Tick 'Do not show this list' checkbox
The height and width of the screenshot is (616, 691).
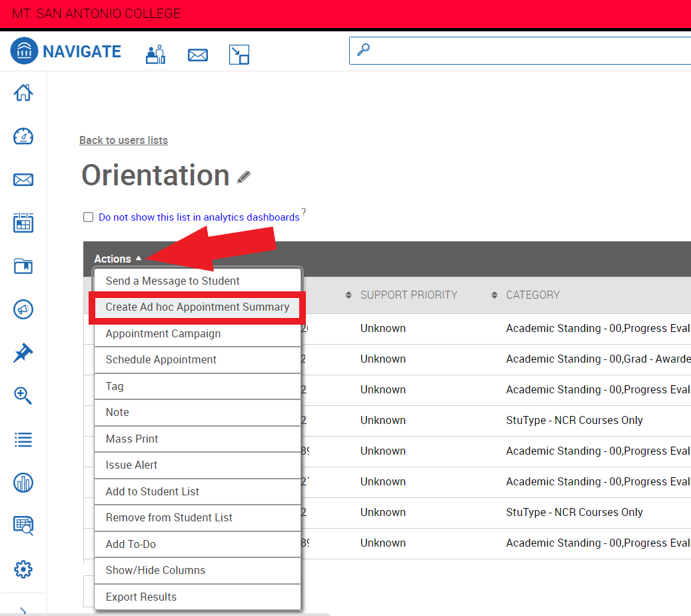[89, 217]
